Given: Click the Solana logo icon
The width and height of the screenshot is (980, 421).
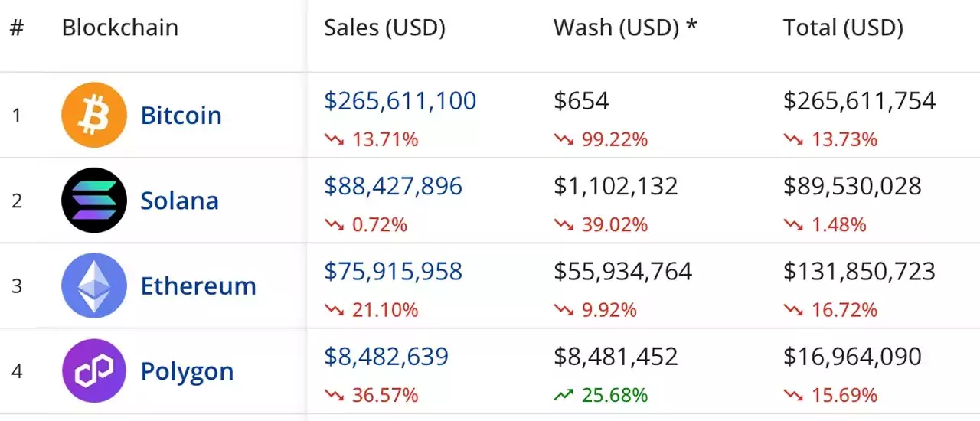Looking at the screenshot, I should [93, 201].
